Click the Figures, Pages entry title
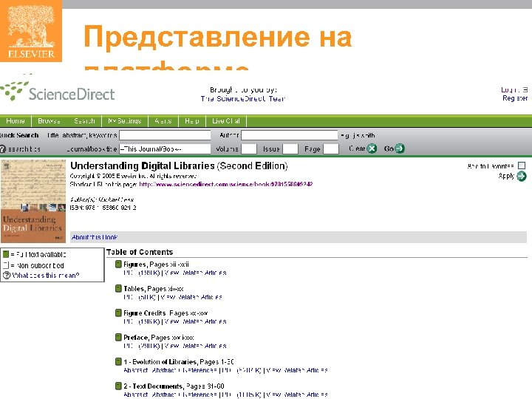The height and width of the screenshot is (399, 532). pyautogui.click(x=156, y=265)
